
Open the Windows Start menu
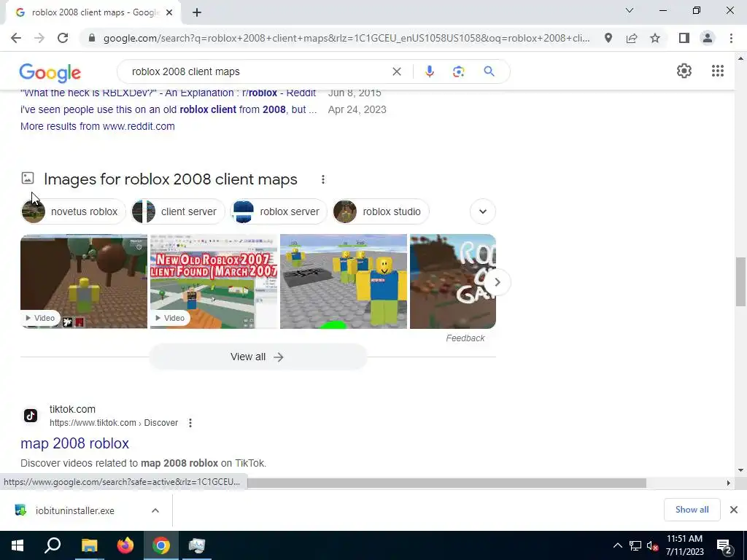(x=18, y=545)
